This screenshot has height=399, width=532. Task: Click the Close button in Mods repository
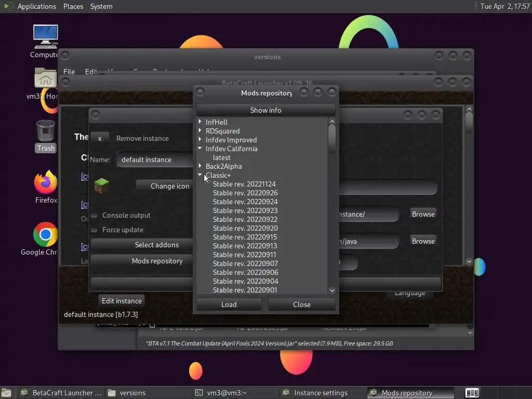[302, 304]
